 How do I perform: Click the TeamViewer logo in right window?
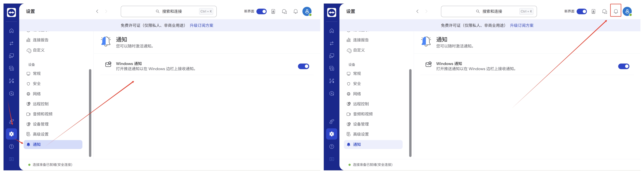(332, 12)
